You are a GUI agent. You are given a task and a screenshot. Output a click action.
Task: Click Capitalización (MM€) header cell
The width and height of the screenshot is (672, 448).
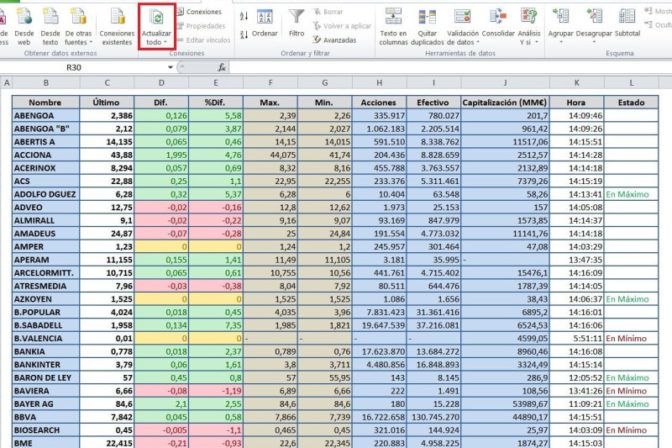(x=505, y=102)
